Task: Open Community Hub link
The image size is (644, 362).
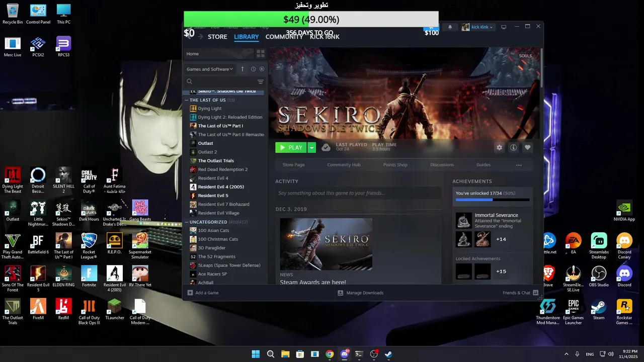Action: click(x=344, y=165)
